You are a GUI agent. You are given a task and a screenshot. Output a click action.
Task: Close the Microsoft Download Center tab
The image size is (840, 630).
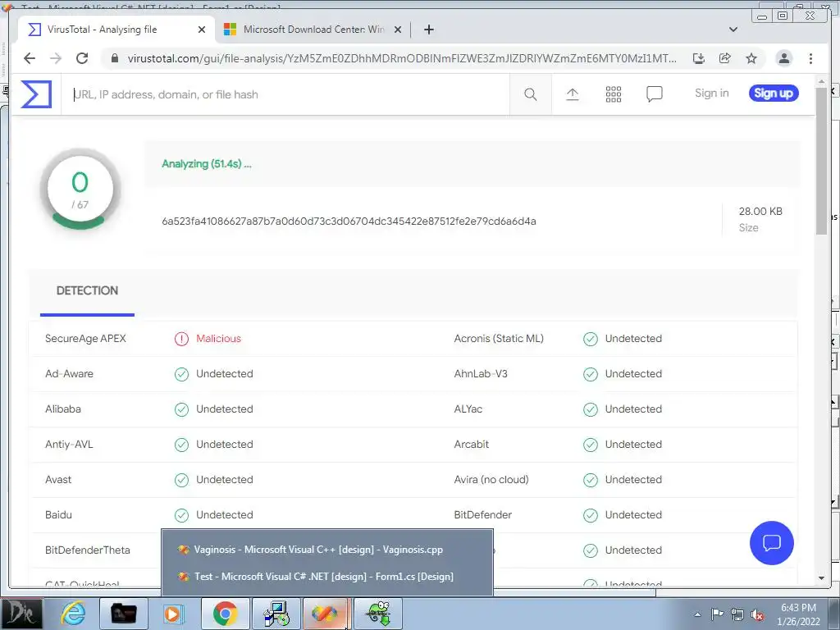(x=398, y=30)
